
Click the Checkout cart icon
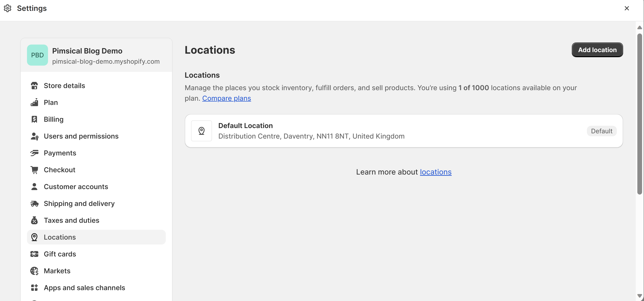click(x=34, y=170)
